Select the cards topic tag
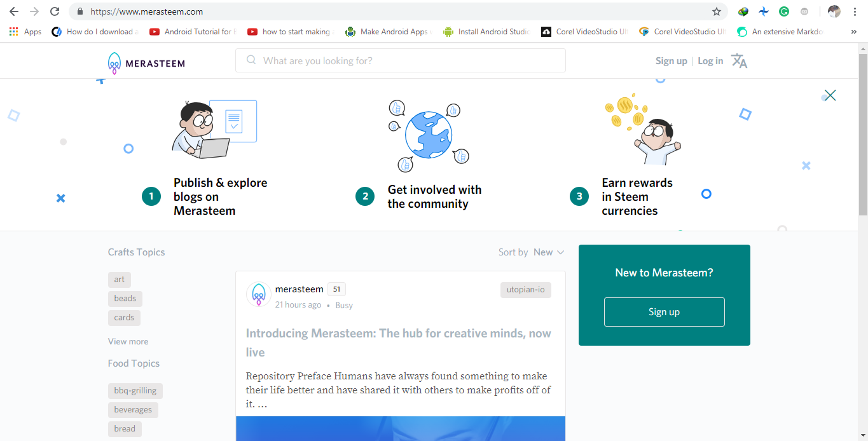 pos(124,318)
